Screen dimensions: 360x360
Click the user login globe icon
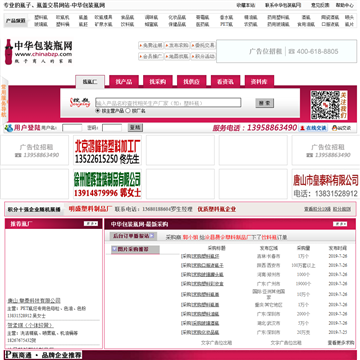click(9, 128)
